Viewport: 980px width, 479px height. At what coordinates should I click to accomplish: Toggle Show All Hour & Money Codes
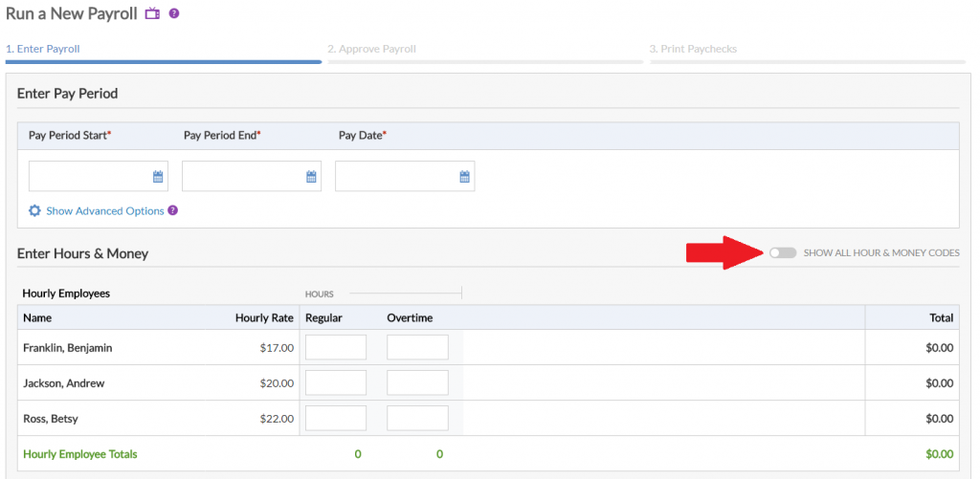point(782,252)
